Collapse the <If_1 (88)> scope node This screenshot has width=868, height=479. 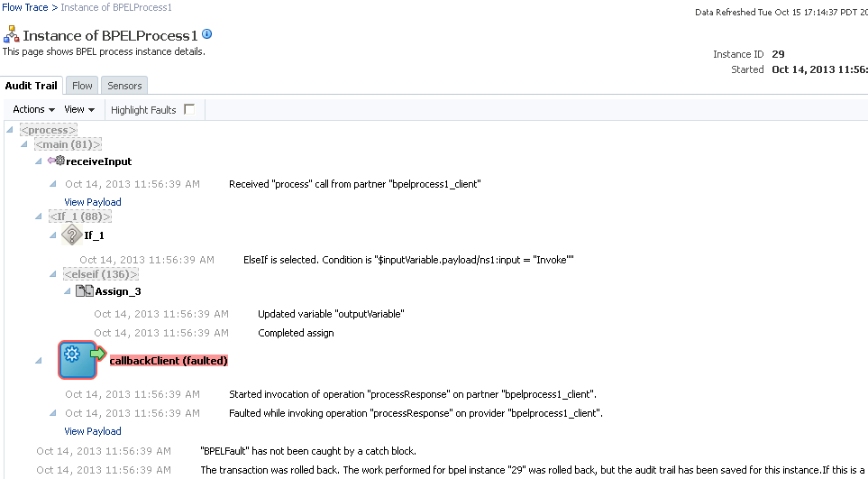pos(38,216)
